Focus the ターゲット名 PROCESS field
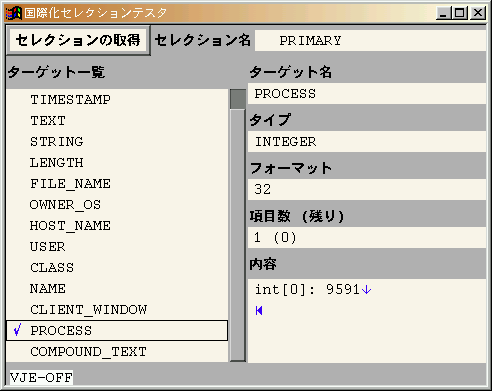This screenshot has width=492, height=391. click(367, 94)
